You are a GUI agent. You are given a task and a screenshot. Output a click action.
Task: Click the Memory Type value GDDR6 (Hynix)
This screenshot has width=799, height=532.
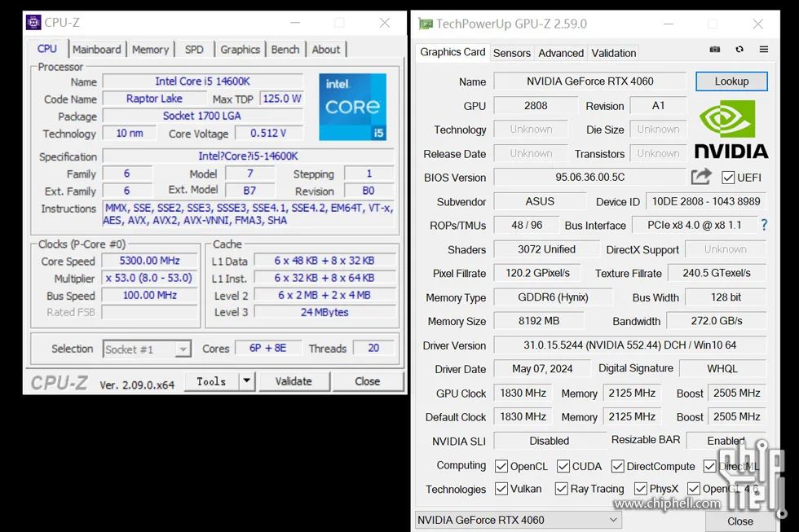[x=554, y=297]
